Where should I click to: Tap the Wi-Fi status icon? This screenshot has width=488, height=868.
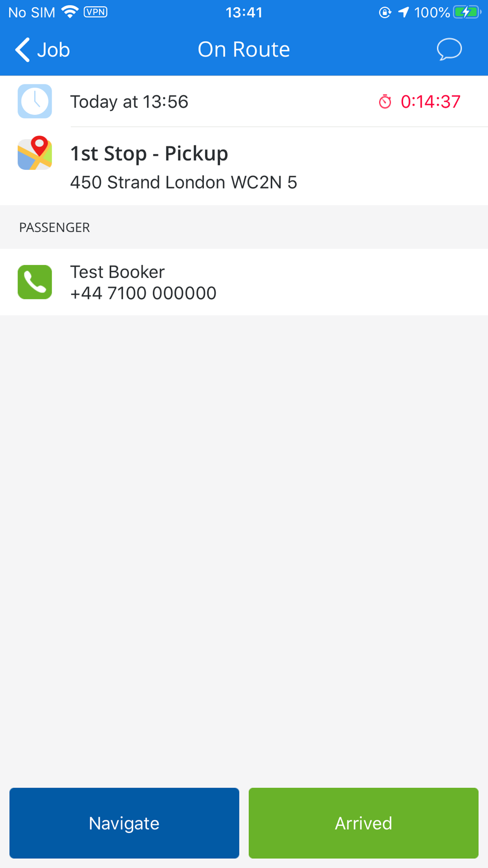(x=70, y=12)
